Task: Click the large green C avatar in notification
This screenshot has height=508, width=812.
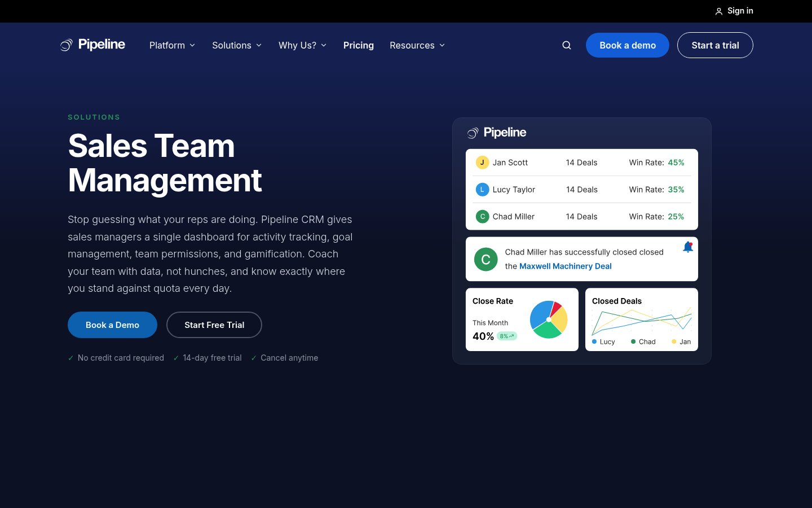Action: 486,260
